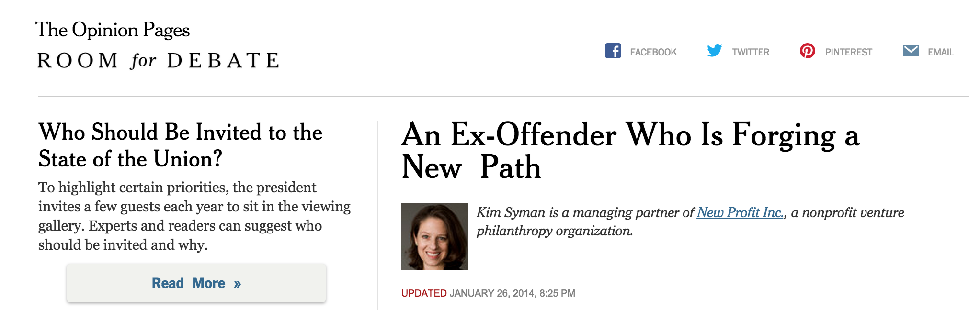Open 'Who Should Be Invited' debate headline

(x=181, y=145)
